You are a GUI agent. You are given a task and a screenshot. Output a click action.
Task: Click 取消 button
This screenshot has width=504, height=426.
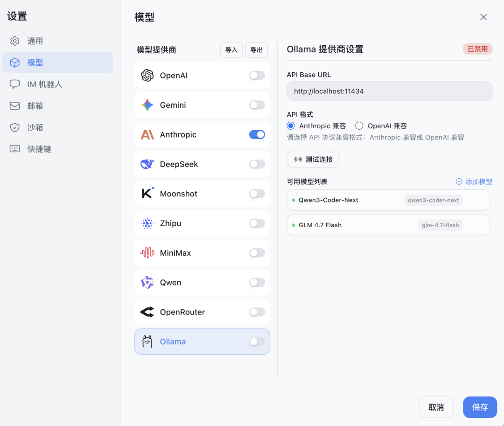[436, 407]
